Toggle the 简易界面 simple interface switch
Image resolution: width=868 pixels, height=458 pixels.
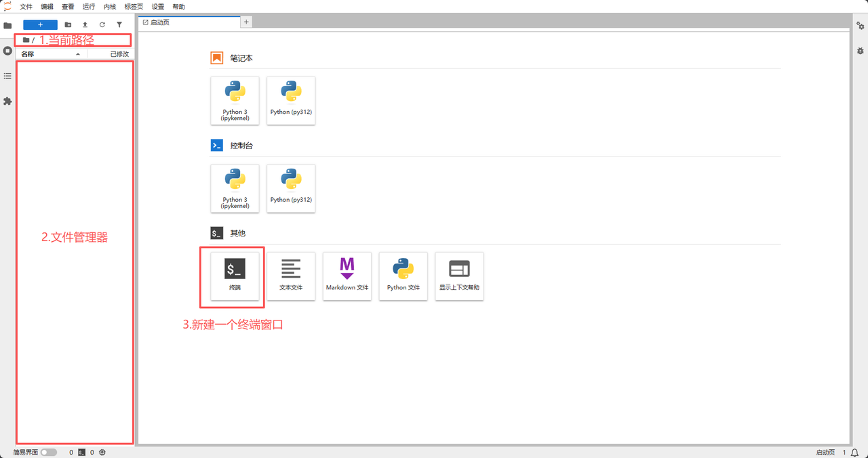tap(48, 453)
